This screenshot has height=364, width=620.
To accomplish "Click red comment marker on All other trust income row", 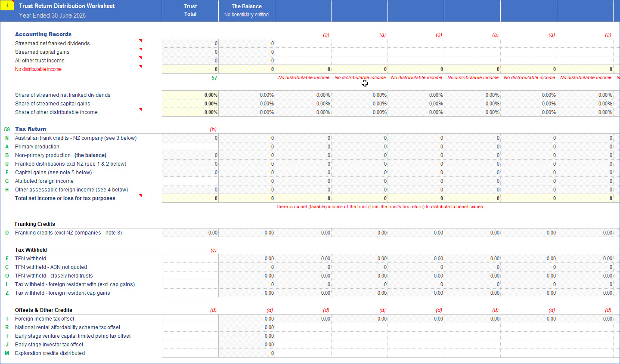I will coord(140,58).
